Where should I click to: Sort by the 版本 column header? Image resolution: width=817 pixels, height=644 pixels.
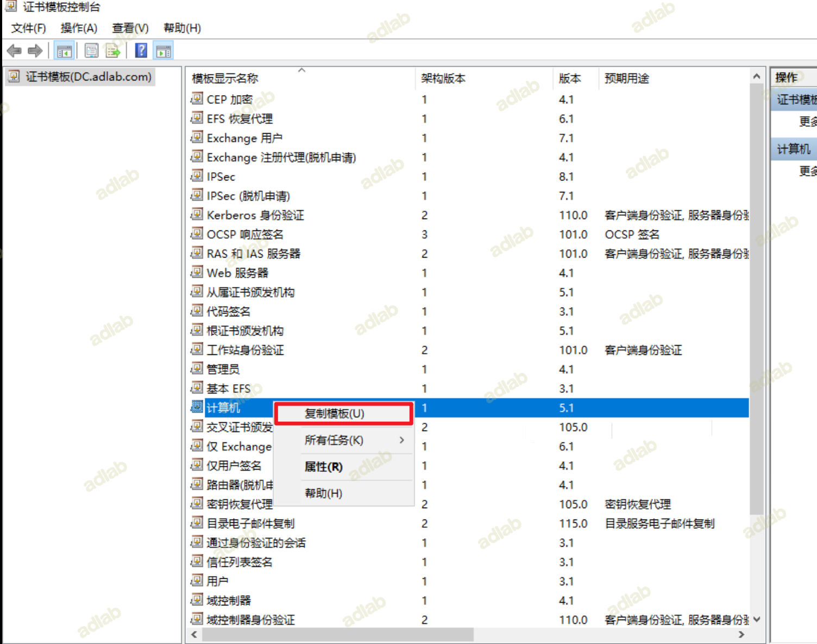(576, 78)
